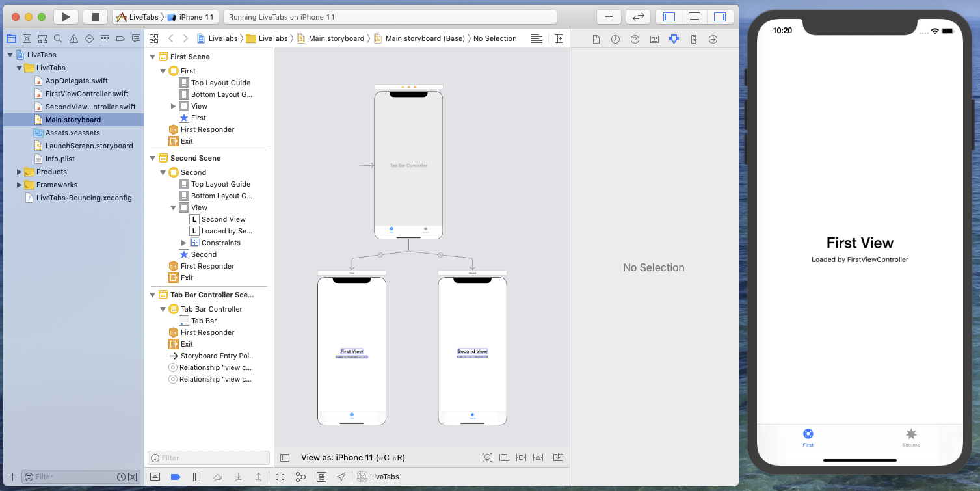
Task: Toggle the debug area visibility
Action: [x=694, y=17]
